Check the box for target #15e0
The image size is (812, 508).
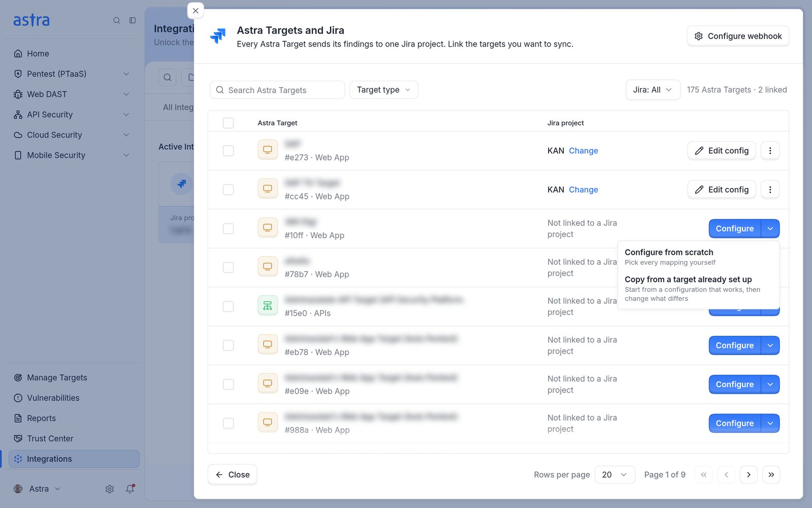[x=228, y=306]
